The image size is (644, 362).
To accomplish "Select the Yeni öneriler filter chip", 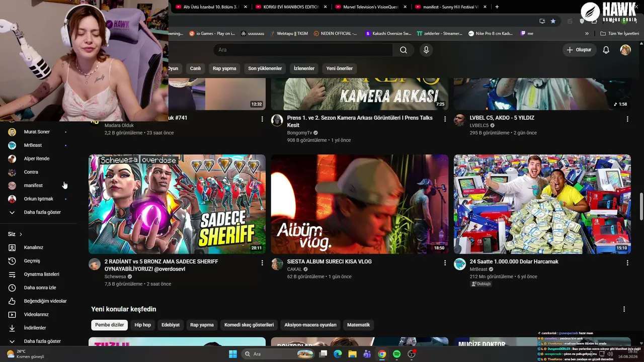I will click(x=340, y=68).
